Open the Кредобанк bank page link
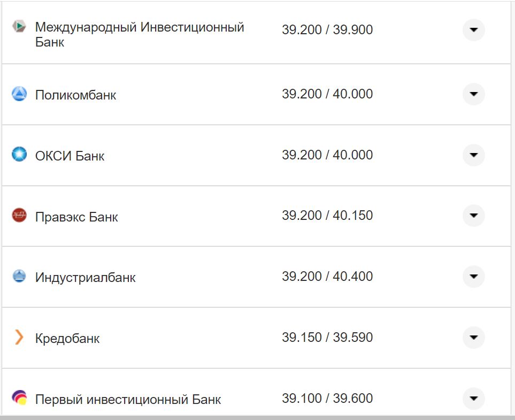This screenshot has width=515, height=420. (x=67, y=338)
